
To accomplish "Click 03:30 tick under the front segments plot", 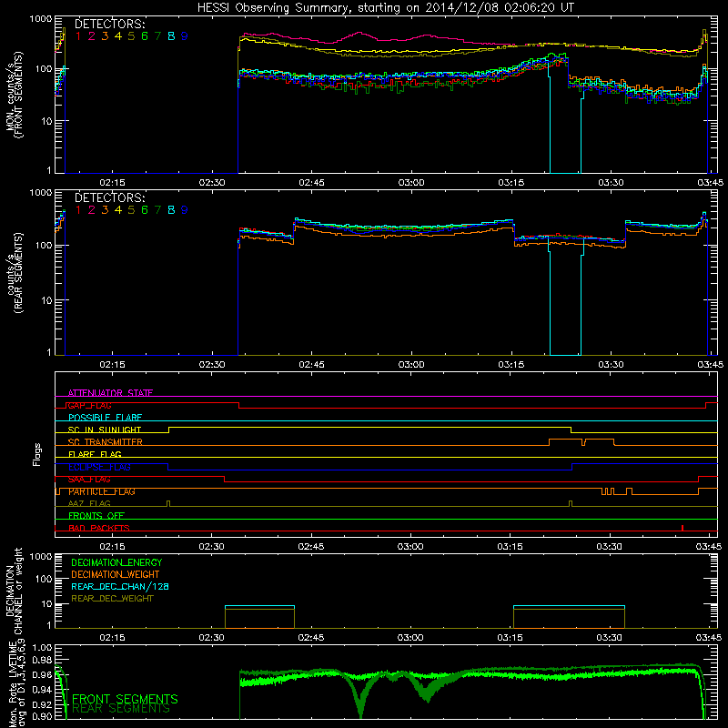I will [611, 183].
